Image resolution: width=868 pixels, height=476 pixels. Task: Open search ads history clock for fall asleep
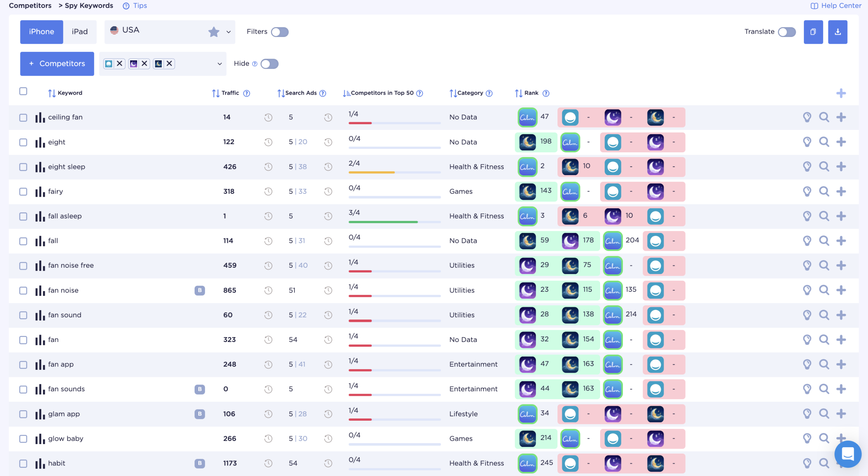tap(328, 216)
